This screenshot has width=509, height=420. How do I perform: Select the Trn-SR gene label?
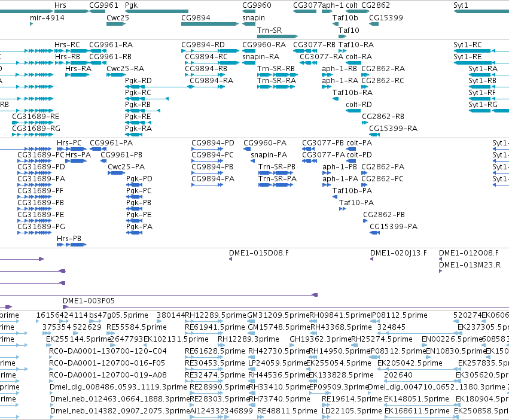[269, 30]
